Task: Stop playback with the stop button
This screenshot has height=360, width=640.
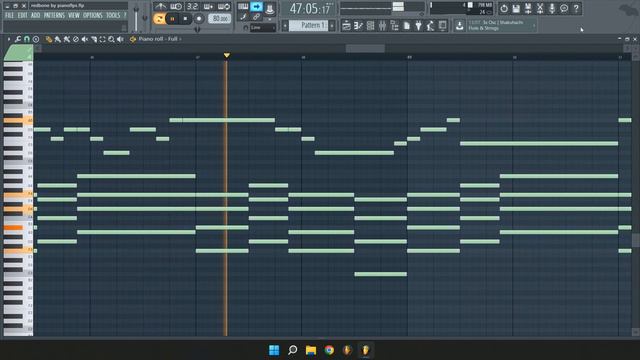Action: (x=185, y=19)
